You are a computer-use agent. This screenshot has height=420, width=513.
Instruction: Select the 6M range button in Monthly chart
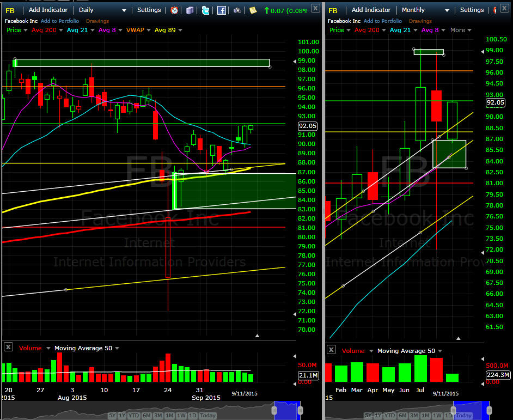[402, 416]
